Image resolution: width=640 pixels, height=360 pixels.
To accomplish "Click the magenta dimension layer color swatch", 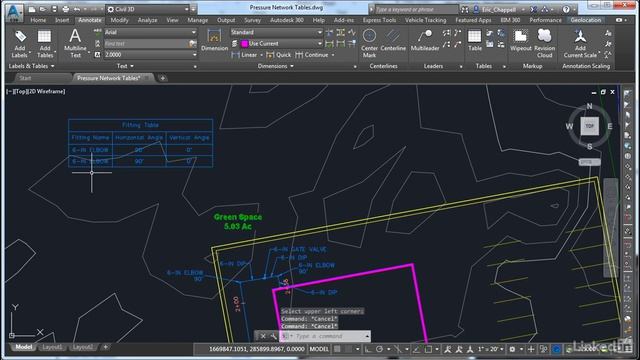I will pyautogui.click(x=244, y=43).
